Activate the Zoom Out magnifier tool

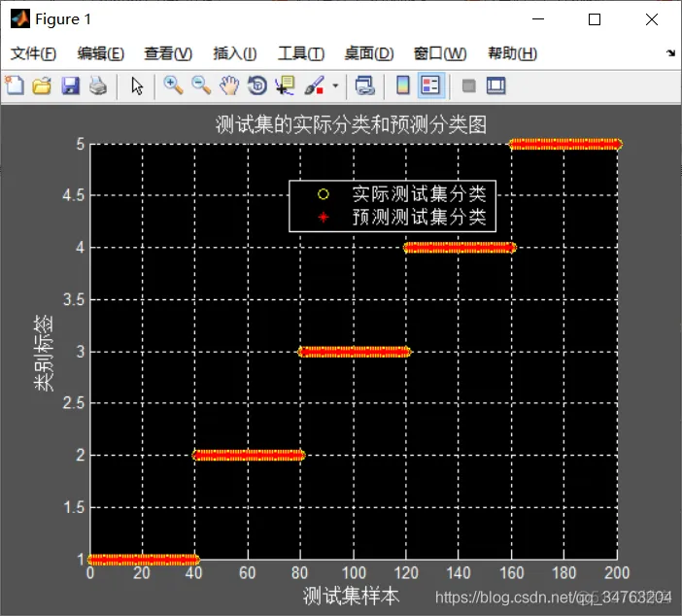point(201,86)
